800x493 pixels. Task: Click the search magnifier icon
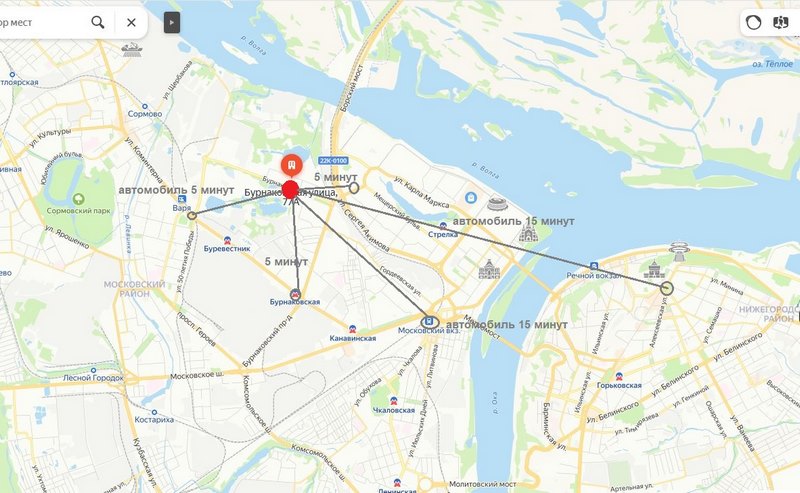click(97, 22)
